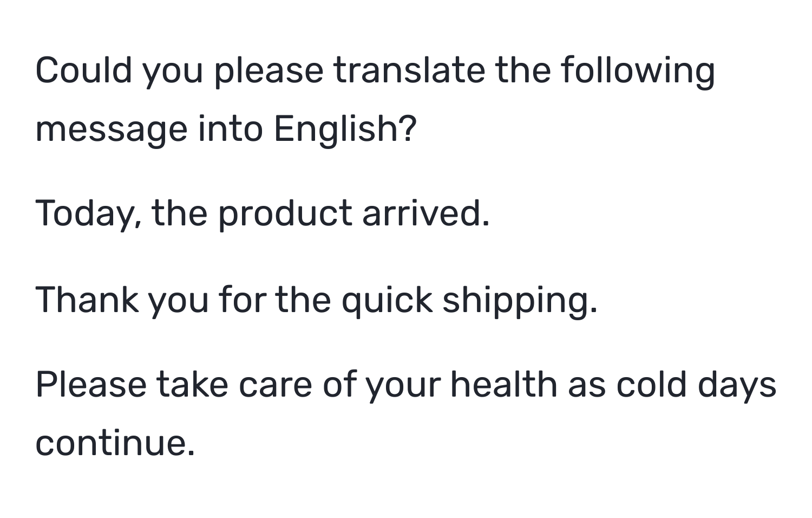The width and height of the screenshot is (812, 518).
Task: Click the word "Please" starting the last paragraph
Action: [91, 385]
